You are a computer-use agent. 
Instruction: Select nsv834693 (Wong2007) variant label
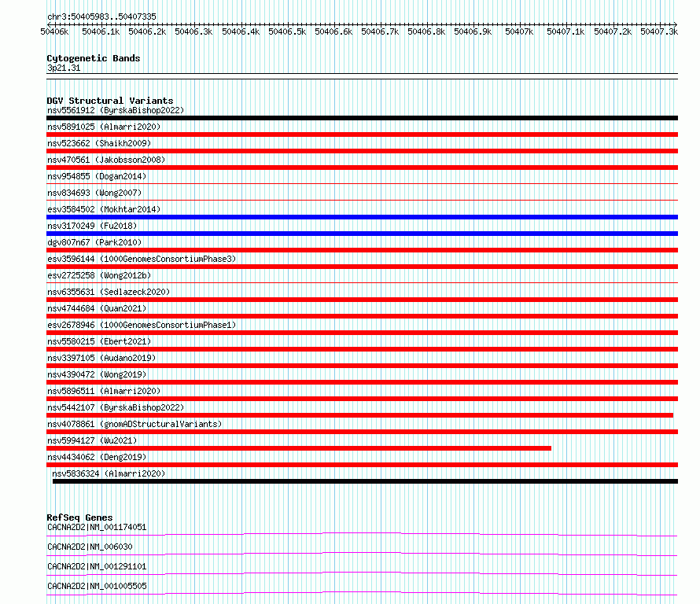pos(94,193)
